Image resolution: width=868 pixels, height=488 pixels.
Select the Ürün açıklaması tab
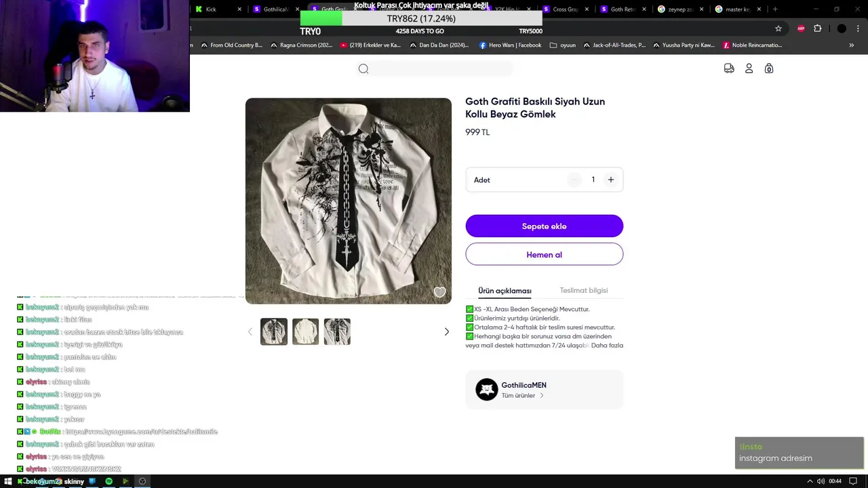[505, 291]
